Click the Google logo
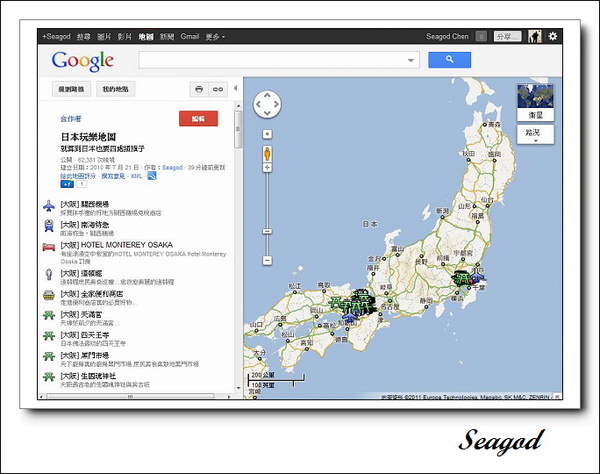Viewport: 600px width, 474px height. (x=83, y=60)
